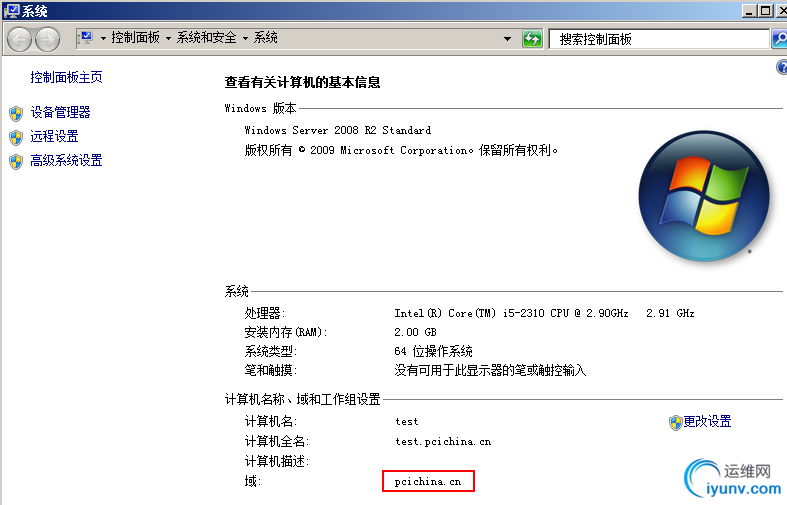Viewport: 787px width, 505px height.
Task: Click the '没有可用于此显示器的笔或触控输入' text
Action: (x=490, y=370)
